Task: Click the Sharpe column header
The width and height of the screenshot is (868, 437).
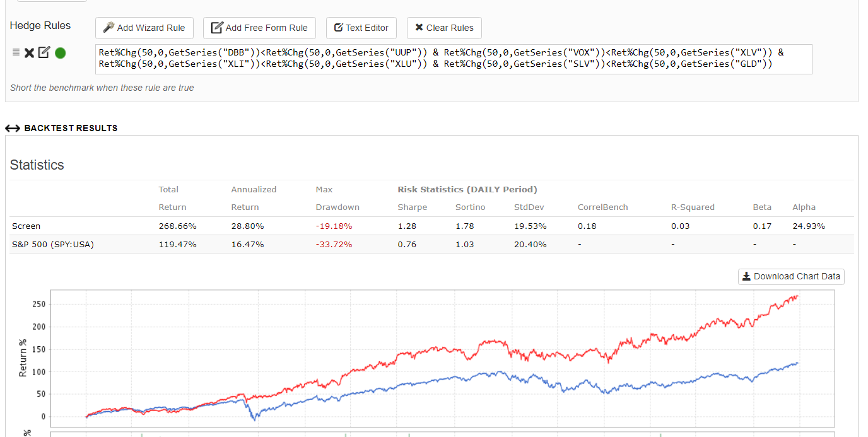Action: pos(412,207)
